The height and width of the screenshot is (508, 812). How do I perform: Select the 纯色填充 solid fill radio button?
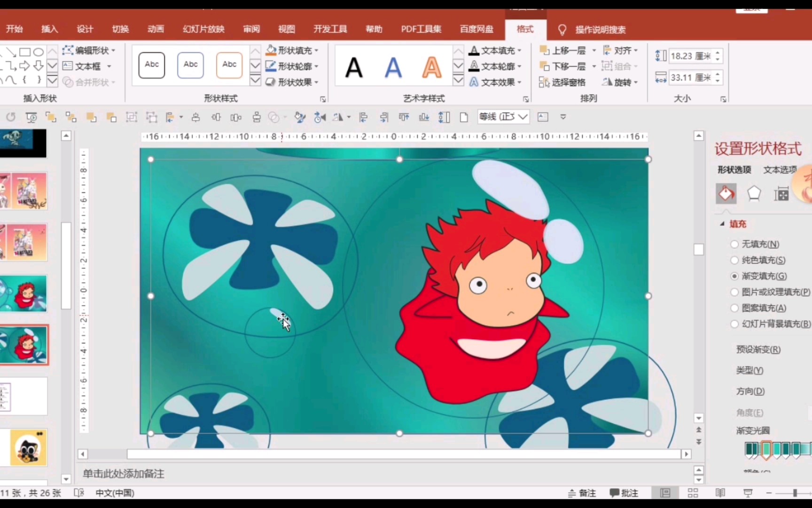coord(734,260)
